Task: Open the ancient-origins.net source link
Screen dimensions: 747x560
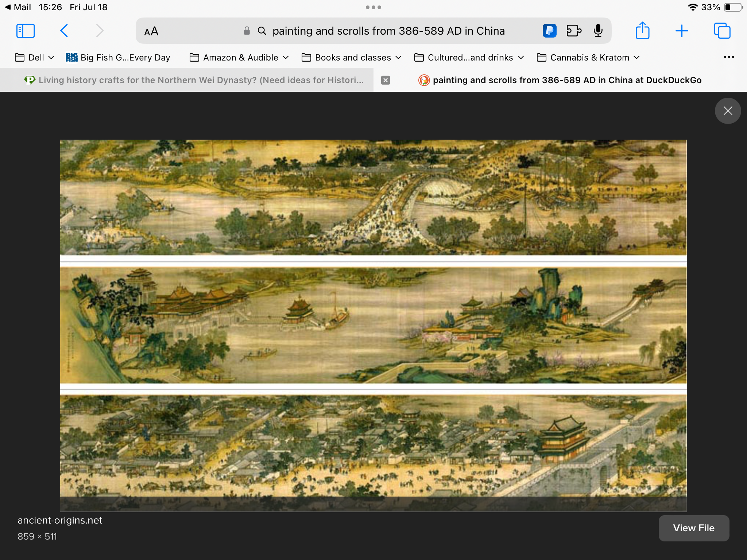Action: pyautogui.click(x=60, y=520)
